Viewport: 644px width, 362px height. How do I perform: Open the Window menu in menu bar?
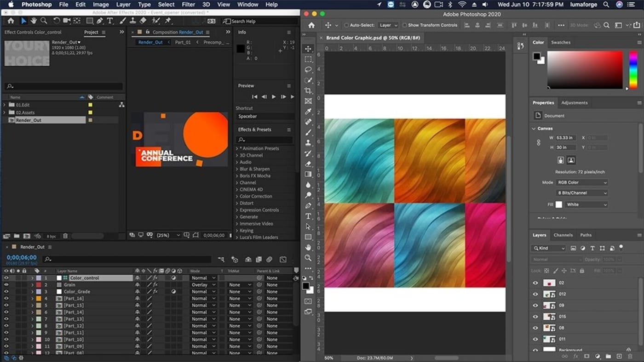247,5
